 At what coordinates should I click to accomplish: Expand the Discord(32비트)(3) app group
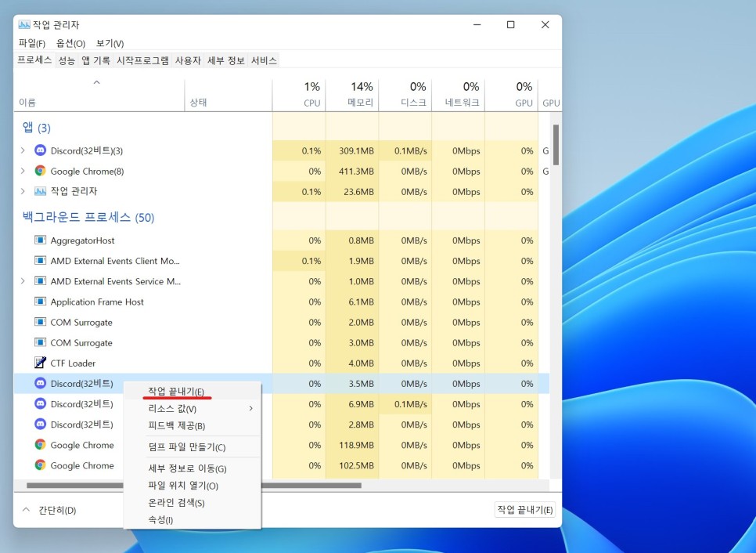pos(23,150)
